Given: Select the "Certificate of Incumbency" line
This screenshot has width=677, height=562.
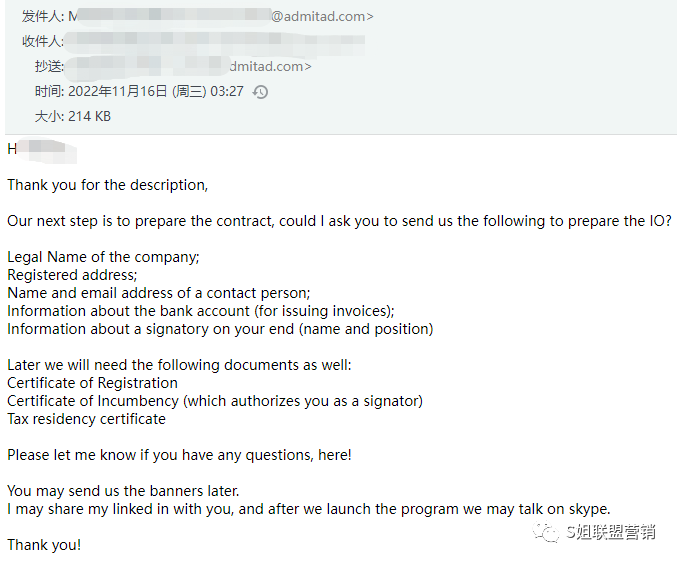Looking at the screenshot, I should click(215, 401).
